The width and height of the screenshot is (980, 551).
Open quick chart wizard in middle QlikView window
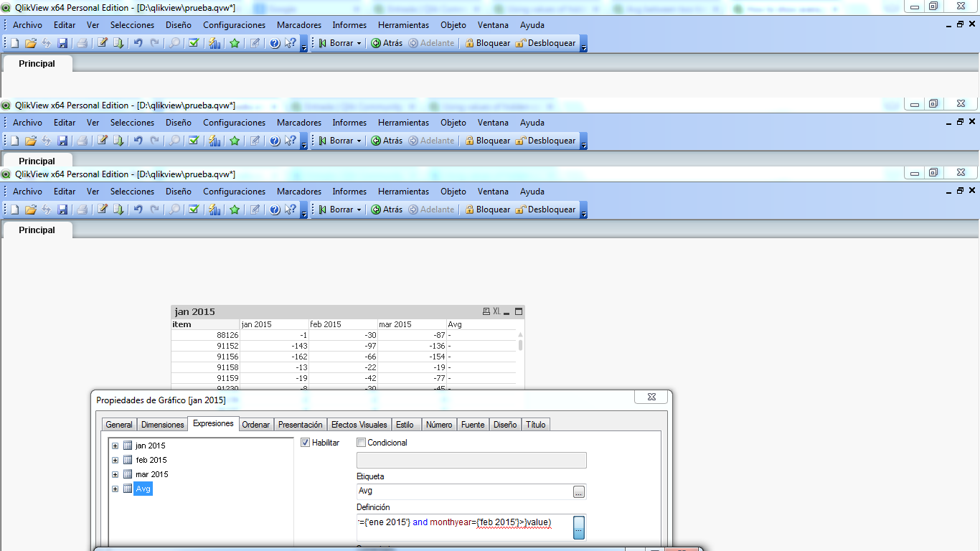click(x=215, y=141)
